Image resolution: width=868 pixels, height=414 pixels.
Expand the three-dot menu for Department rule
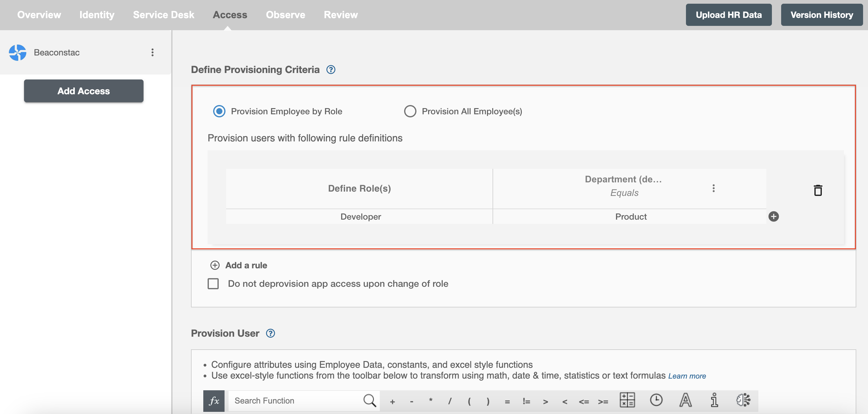coord(714,188)
